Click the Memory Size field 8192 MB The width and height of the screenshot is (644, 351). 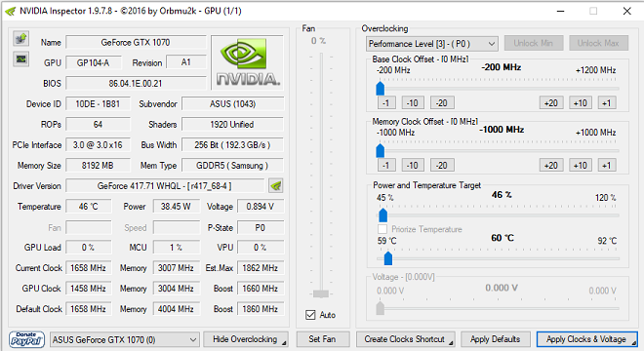pos(98,166)
